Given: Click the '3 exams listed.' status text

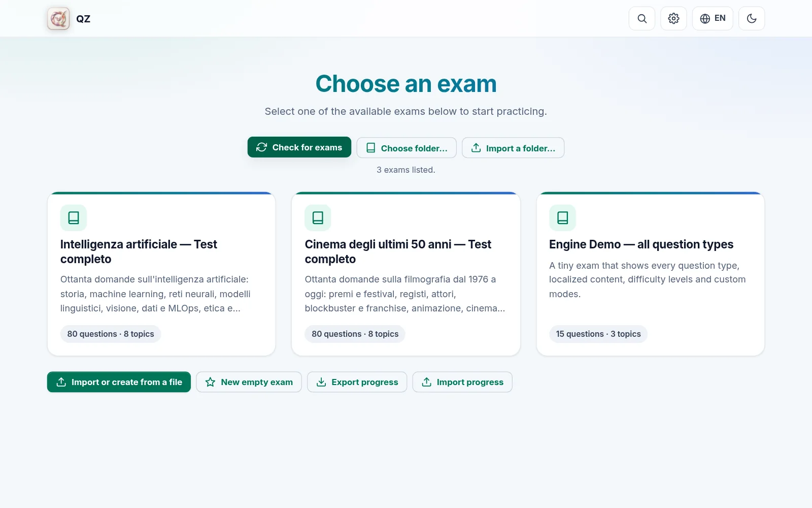Looking at the screenshot, I should 406,170.
